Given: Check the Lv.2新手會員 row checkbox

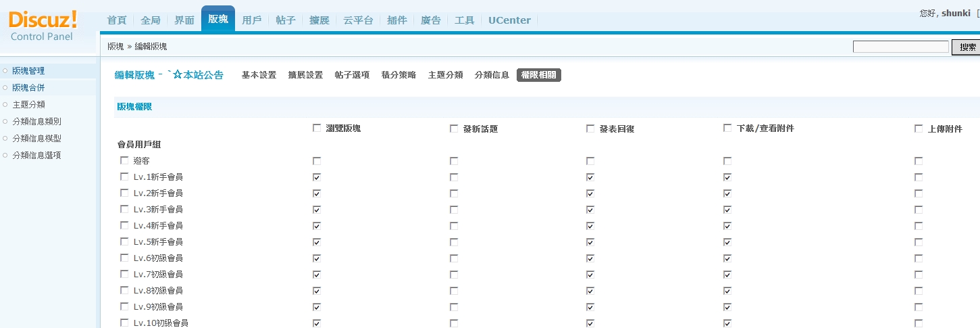Looking at the screenshot, I should pyautogui.click(x=124, y=193).
